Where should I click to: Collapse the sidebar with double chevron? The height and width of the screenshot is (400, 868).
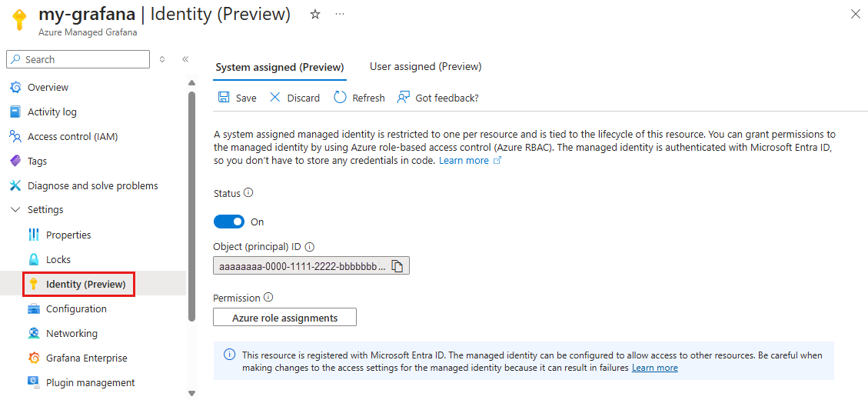(185, 59)
